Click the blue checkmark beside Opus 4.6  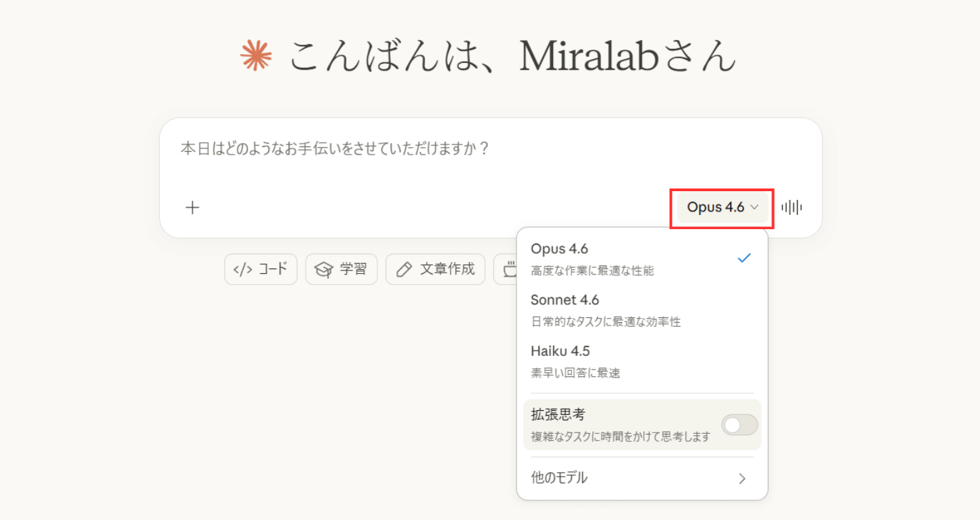click(744, 258)
